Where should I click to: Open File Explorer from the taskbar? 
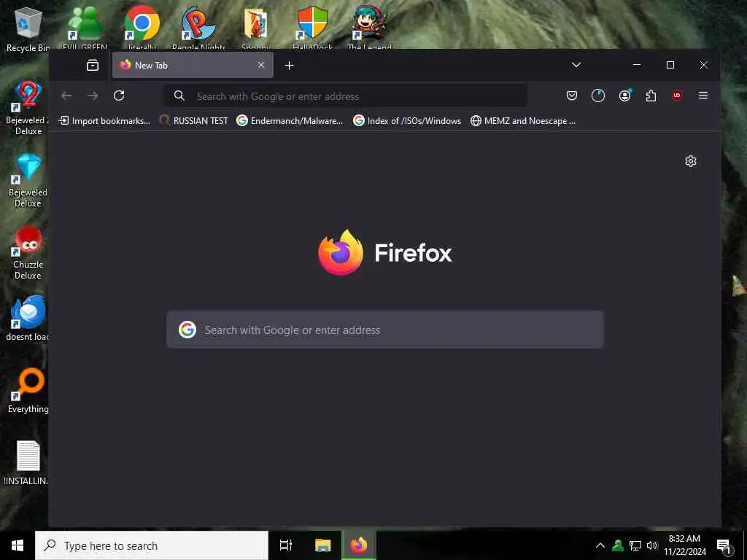point(322,545)
